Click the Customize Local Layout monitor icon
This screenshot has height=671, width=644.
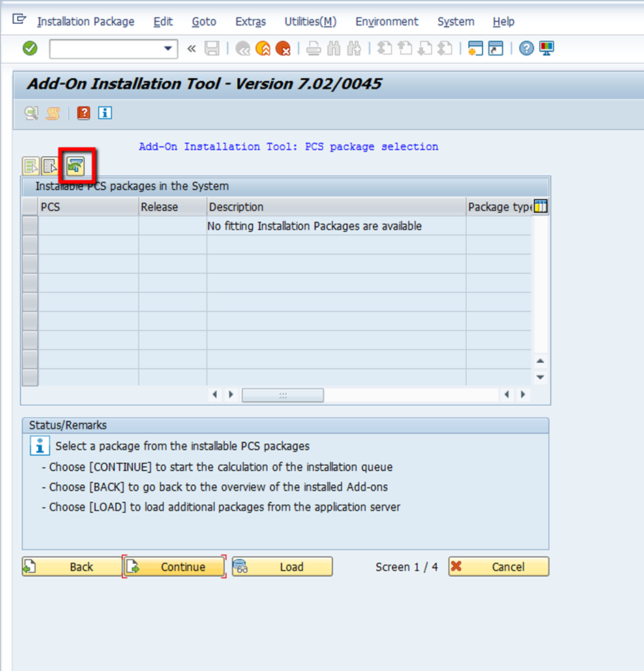pos(547,48)
